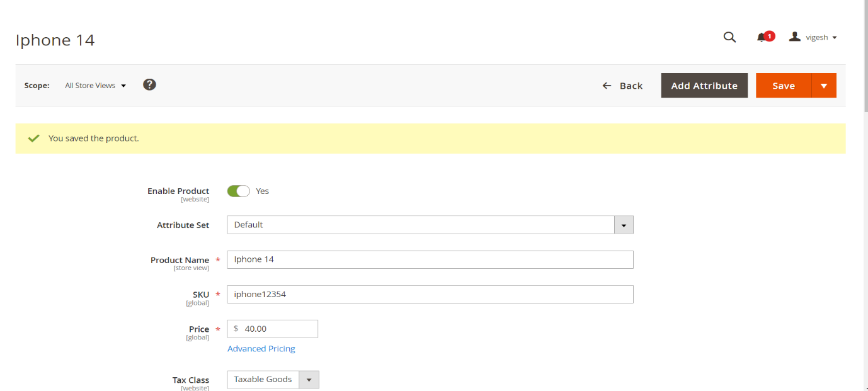
Task: Open the vigesh account menu
Action: [x=813, y=37]
